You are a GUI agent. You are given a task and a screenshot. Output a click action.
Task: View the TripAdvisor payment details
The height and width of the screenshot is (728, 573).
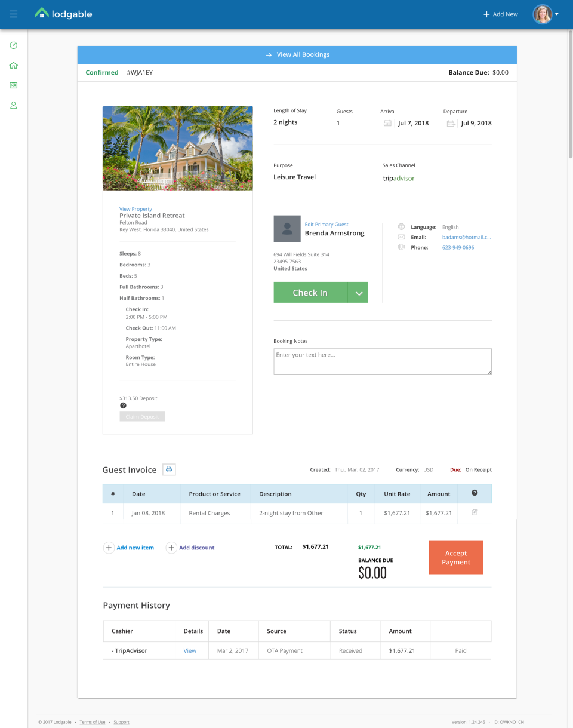[190, 650]
